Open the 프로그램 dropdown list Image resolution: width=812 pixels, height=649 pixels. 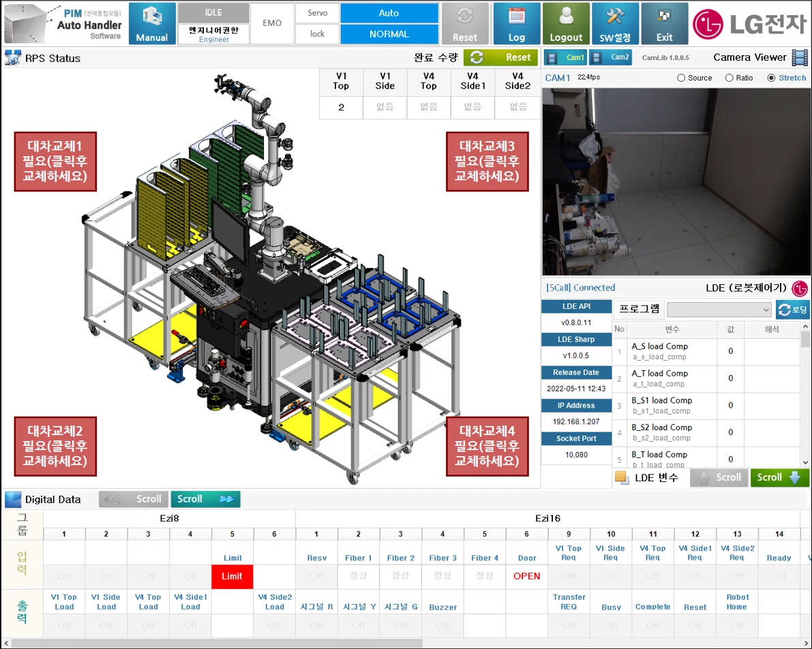(719, 310)
